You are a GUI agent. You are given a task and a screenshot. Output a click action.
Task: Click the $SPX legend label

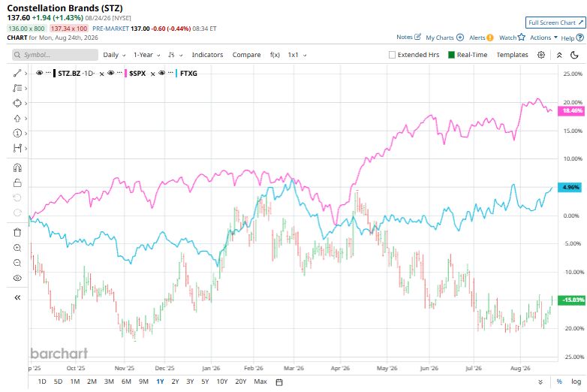[137, 74]
